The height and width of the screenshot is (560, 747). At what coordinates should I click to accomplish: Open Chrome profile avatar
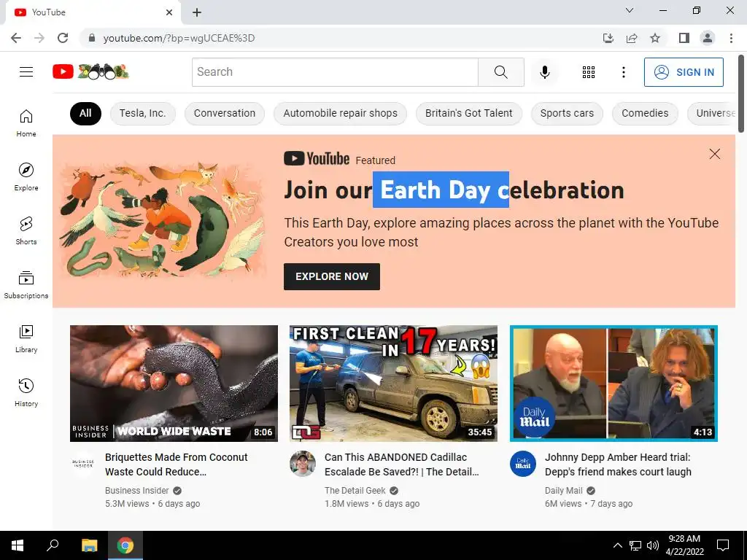coord(708,38)
